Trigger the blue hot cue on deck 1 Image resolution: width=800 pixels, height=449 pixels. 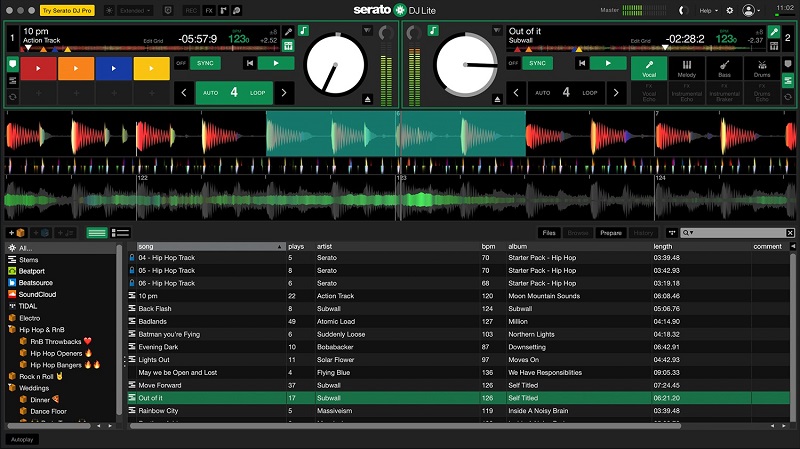[x=114, y=68]
